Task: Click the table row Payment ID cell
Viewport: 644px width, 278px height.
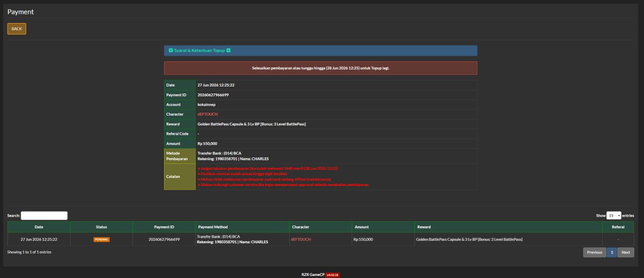Action: point(164,239)
